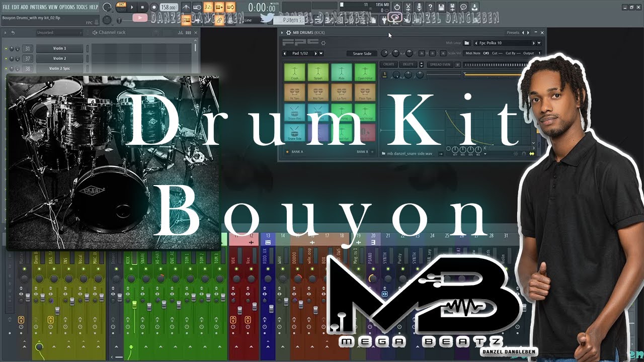Screen dimensions: 644x362
Task: Click the Record button in transport
Action: (x=154, y=7)
